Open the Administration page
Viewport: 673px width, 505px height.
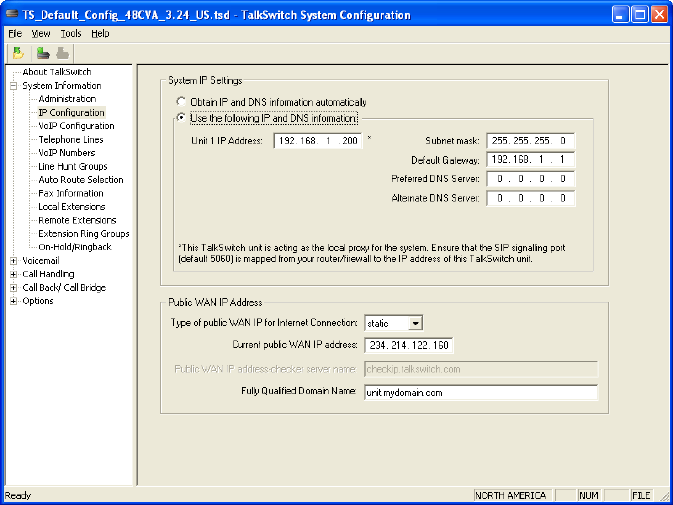click(x=67, y=99)
